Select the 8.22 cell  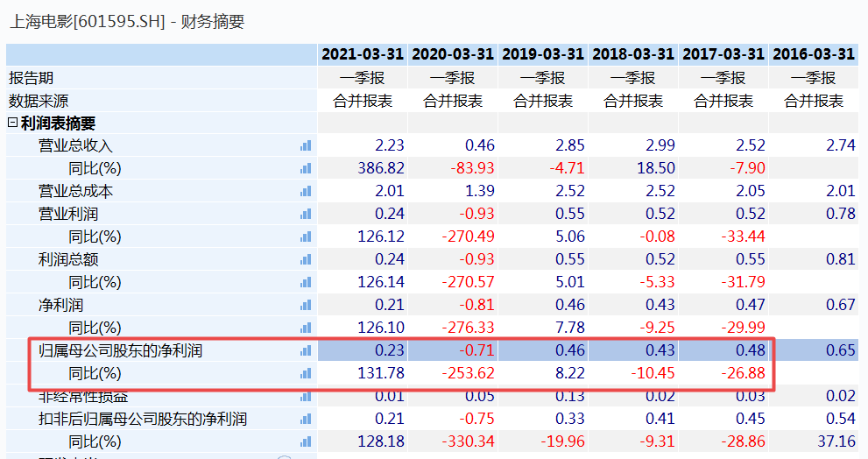coord(543,374)
